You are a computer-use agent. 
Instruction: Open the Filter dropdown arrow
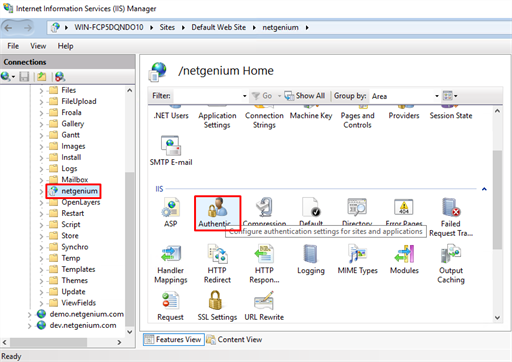point(244,96)
